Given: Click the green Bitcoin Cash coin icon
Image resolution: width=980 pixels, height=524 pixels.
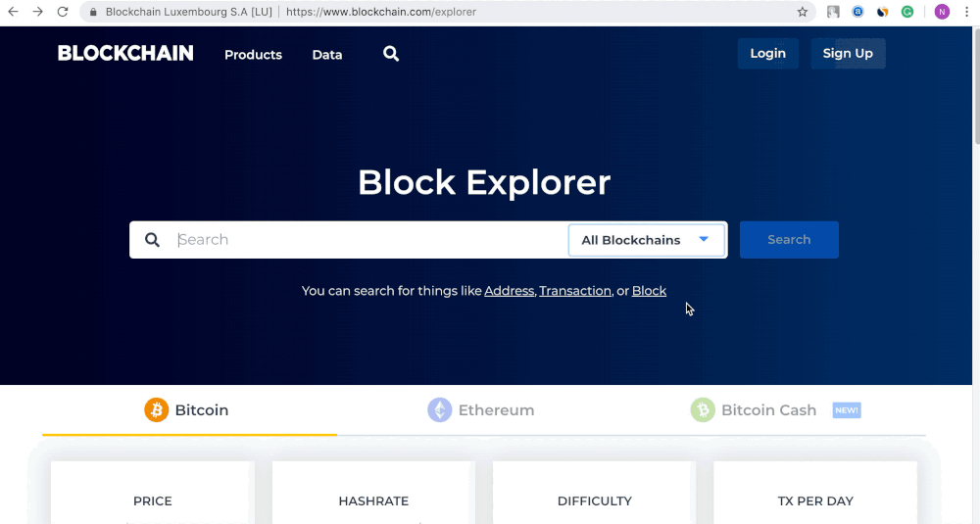Looking at the screenshot, I should tap(703, 410).
